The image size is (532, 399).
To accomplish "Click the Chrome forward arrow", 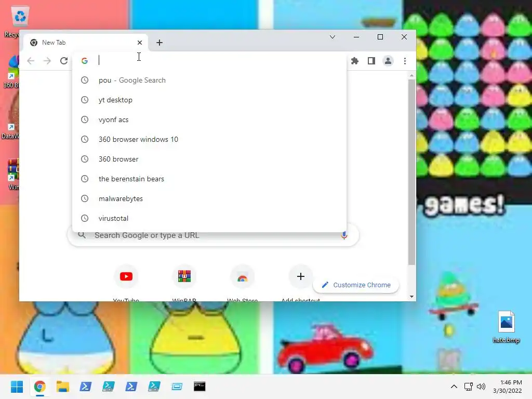I will (47, 61).
